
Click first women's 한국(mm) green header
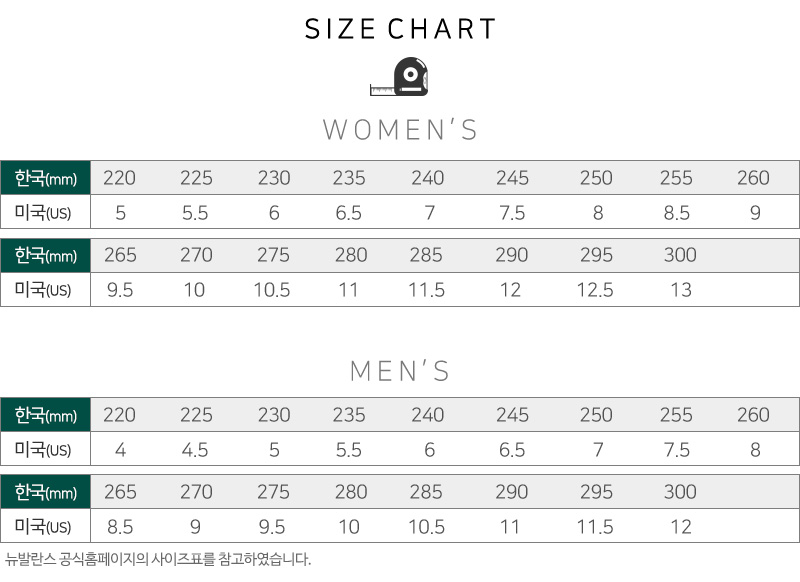45,178
